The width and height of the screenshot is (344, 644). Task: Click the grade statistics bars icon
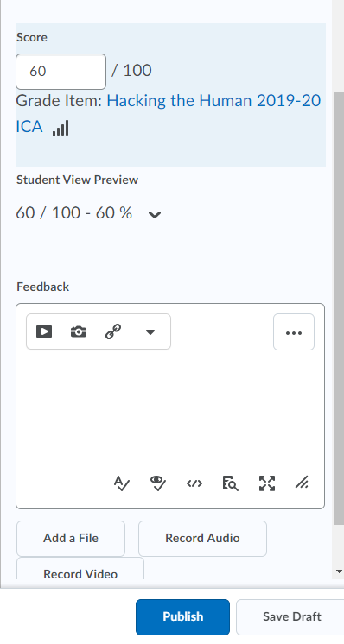pyautogui.click(x=61, y=128)
